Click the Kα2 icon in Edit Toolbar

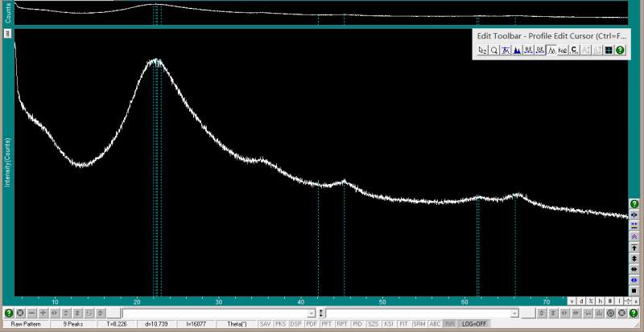(x=563, y=50)
